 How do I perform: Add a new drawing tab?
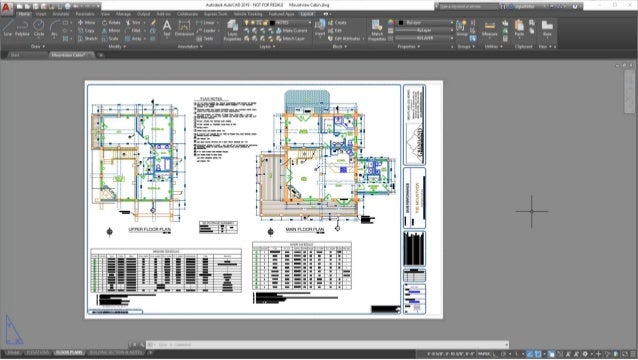pyautogui.click(x=101, y=55)
